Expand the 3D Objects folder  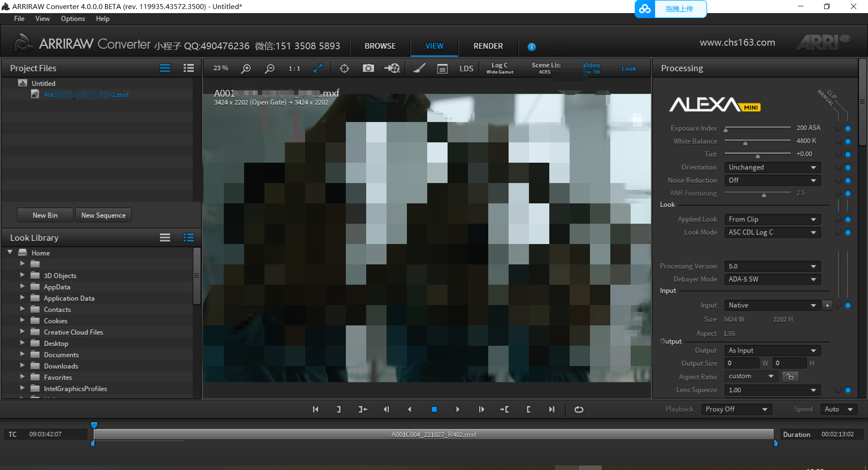(22, 275)
